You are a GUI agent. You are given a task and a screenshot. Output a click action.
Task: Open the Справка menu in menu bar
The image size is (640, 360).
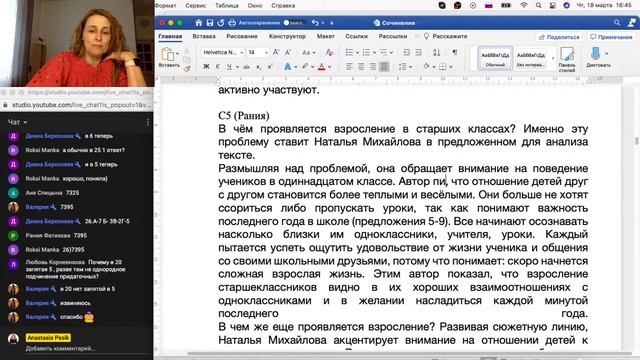[283, 5]
